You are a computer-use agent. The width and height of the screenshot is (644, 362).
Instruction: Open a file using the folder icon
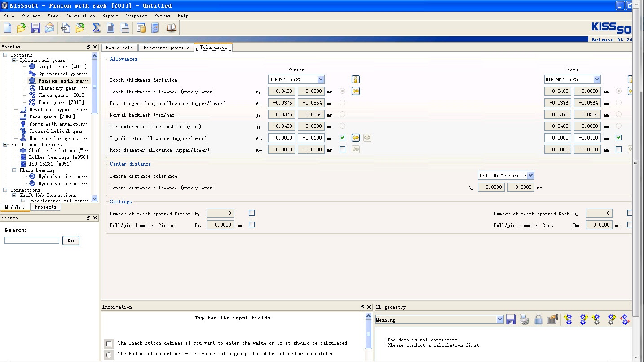coord(22,28)
